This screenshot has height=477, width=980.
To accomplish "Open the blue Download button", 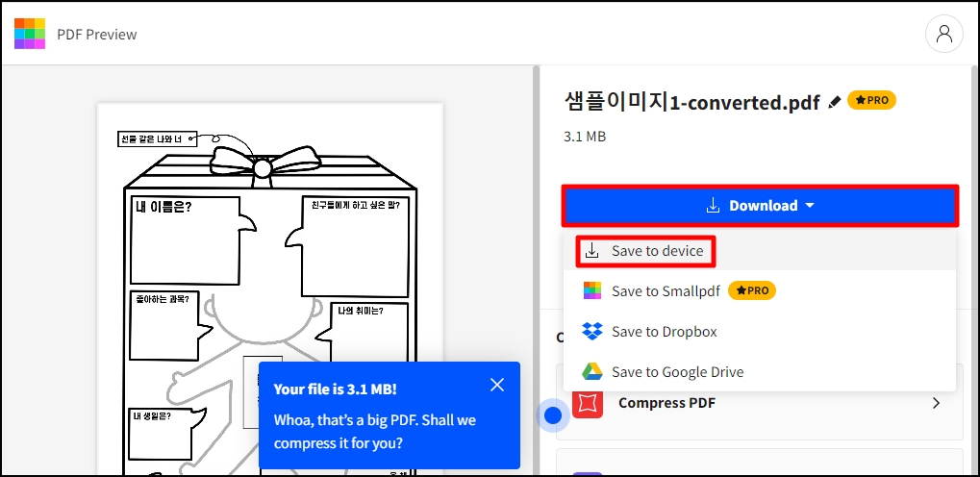I will 760,206.
